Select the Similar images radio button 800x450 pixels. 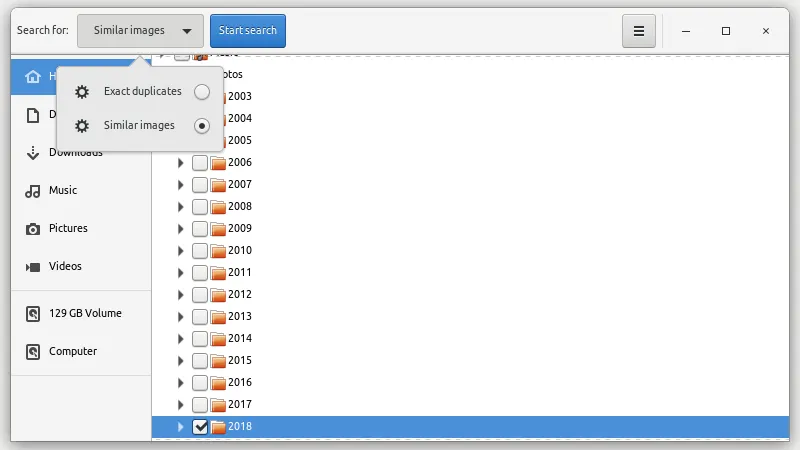pos(202,126)
